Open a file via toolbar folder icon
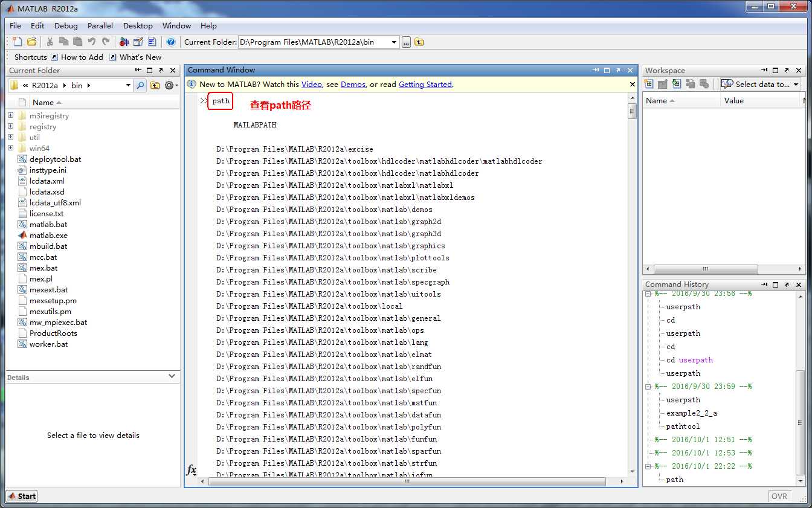The height and width of the screenshot is (508, 812). (31, 42)
